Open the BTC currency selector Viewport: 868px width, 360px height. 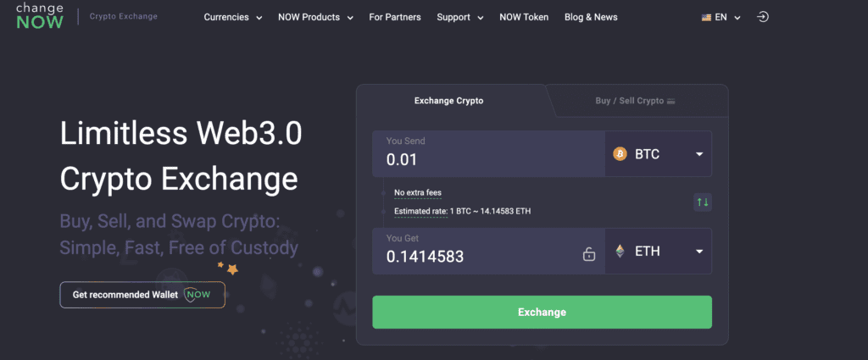click(x=658, y=153)
